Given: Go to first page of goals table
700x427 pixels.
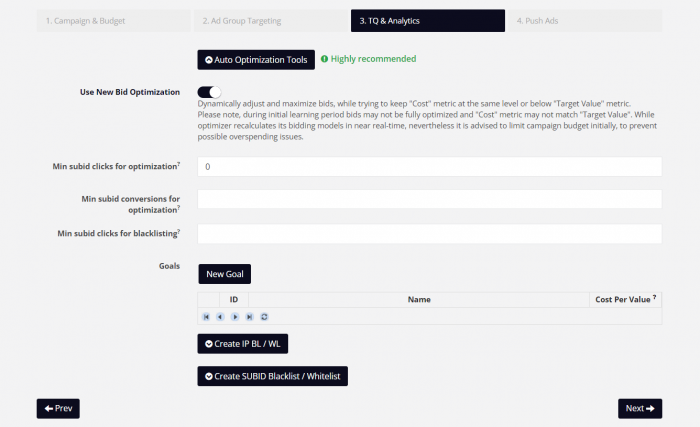Looking at the screenshot, I should 206,317.
